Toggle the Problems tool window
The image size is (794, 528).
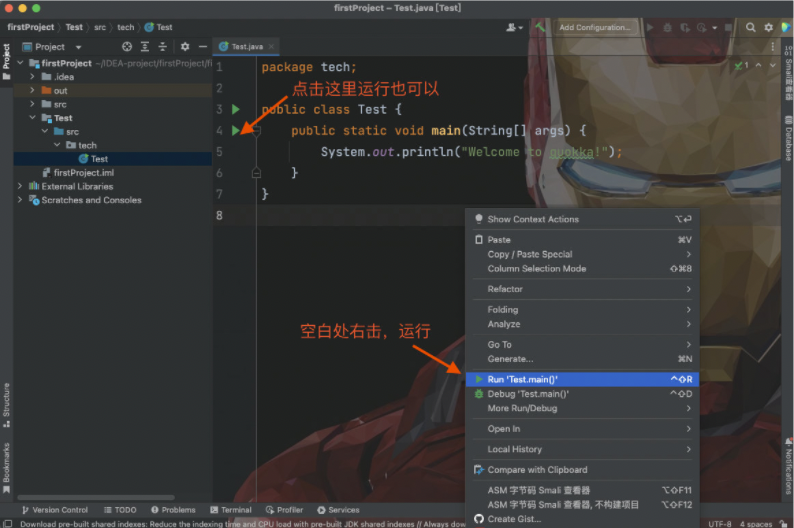pos(173,510)
